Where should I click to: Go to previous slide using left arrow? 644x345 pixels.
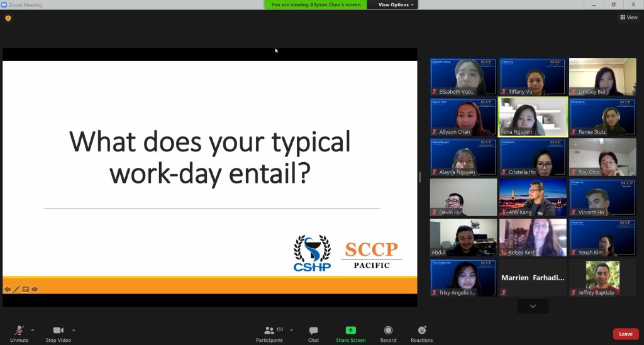pos(8,289)
